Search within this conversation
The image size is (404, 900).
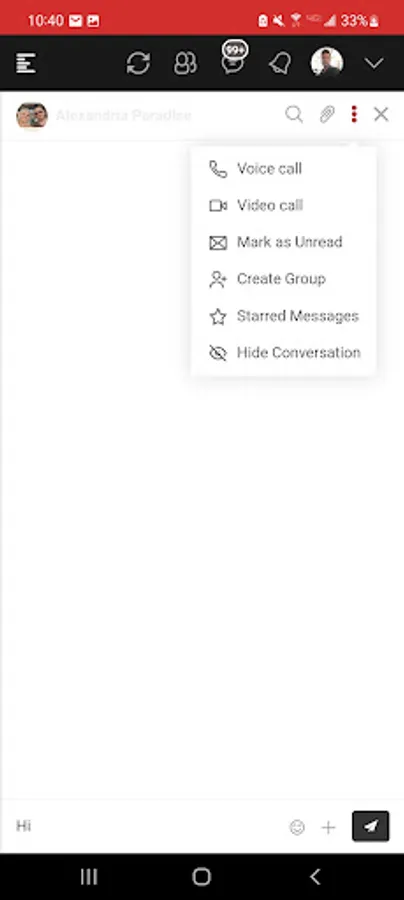coord(294,115)
